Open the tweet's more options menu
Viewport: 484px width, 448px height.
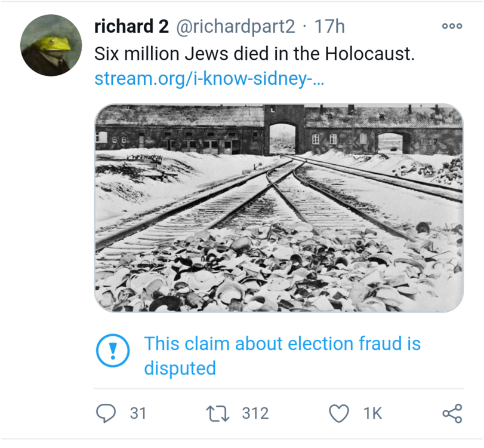(x=452, y=26)
